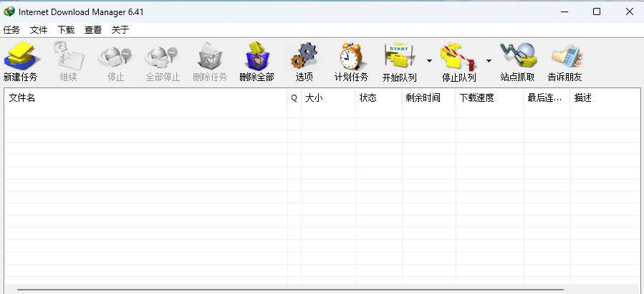
Task: Click the 新建任务 (new task) toolbar icon
Action: (x=22, y=57)
